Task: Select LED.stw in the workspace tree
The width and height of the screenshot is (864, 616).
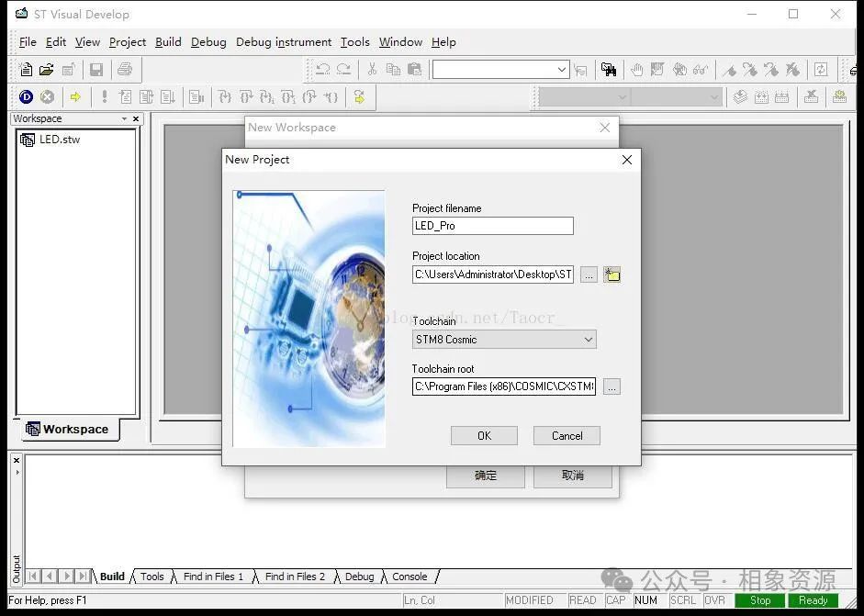Action: pos(60,140)
